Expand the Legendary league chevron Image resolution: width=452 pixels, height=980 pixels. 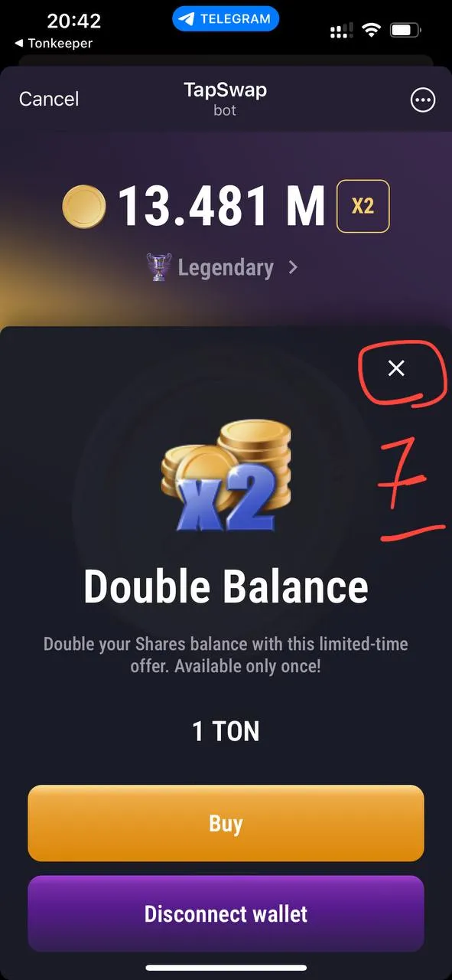point(293,268)
